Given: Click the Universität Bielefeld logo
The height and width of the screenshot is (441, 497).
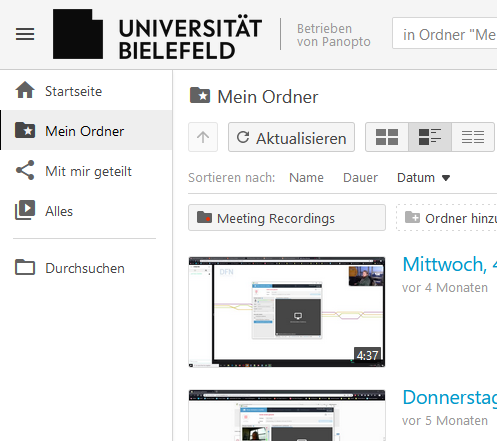Looking at the screenshot, I should 157,34.
